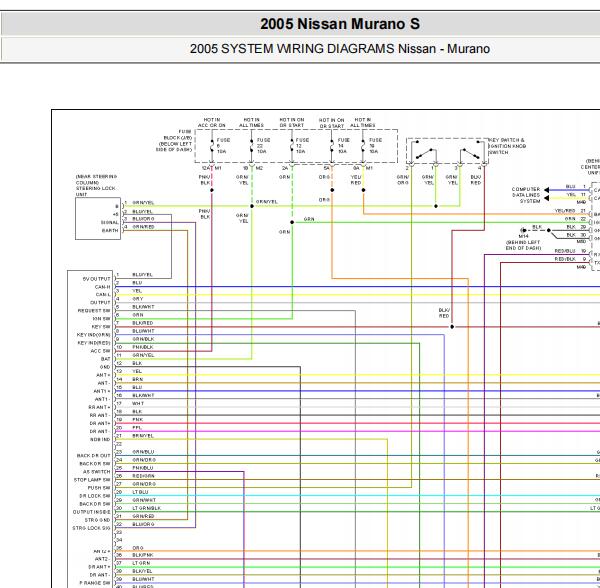Image resolution: width=600 pixels, height=588 pixels.
Task: Click 'KEY SWITCH & IGNITION KNOB SWITCH' label
Action: tap(507, 146)
